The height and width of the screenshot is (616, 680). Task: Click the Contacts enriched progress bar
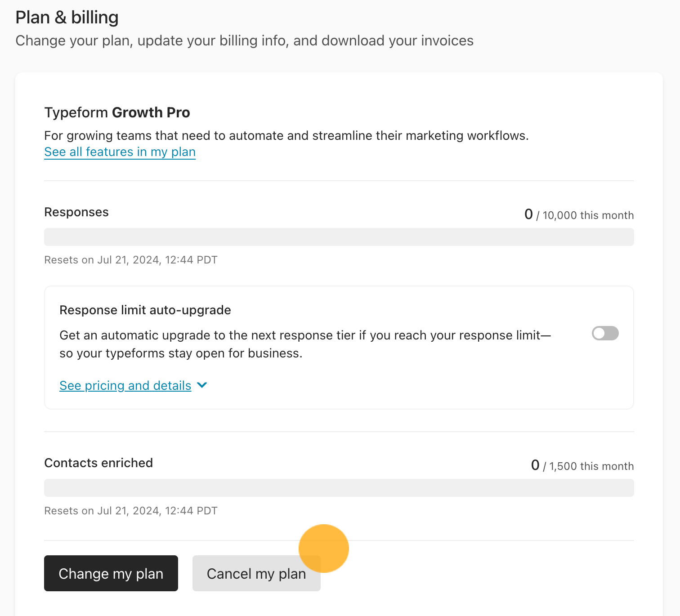pos(339,488)
